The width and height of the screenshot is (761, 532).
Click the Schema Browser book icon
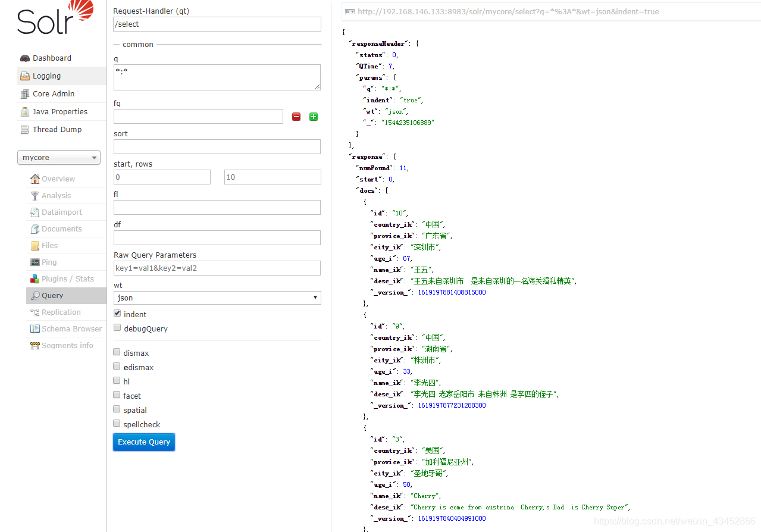pyautogui.click(x=35, y=329)
